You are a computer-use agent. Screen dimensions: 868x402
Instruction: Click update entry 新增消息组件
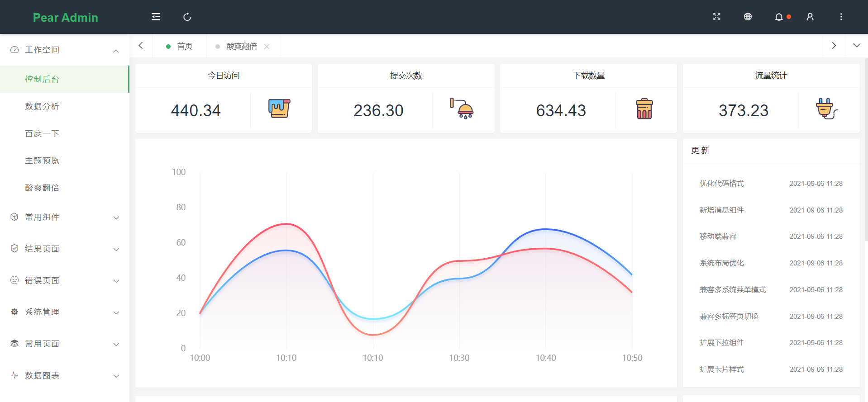click(x=721, y=210)
